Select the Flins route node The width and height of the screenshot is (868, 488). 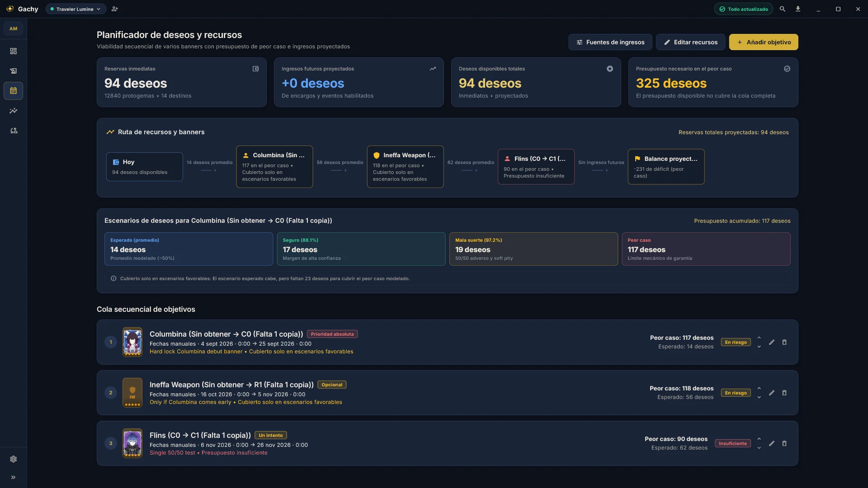[536, 167]
